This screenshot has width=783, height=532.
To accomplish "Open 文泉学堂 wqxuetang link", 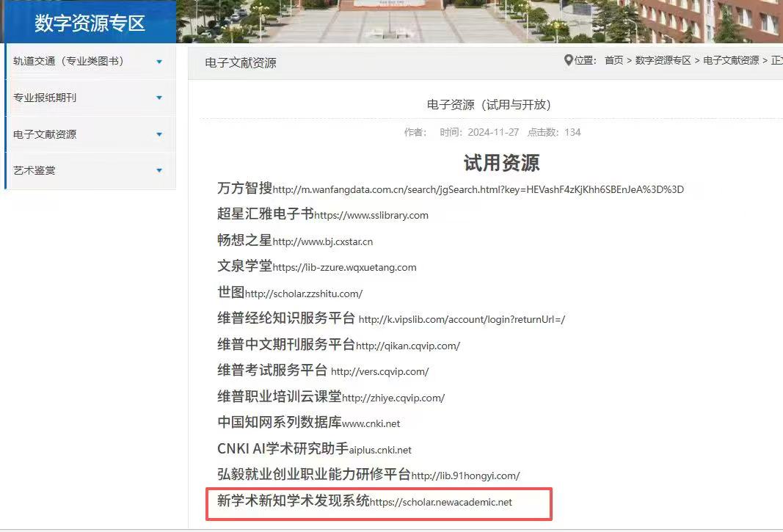I will 344,268.
